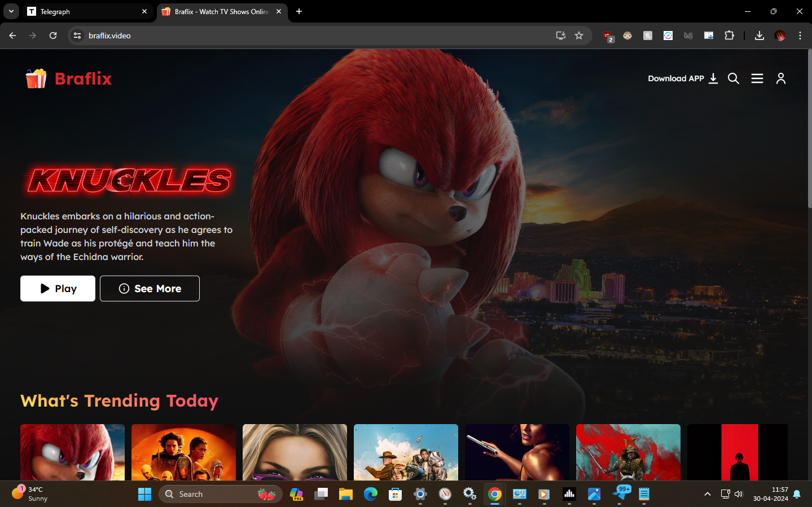Image resolution: width=812 pixels, height=507 pixels.
Task: Open the blonde woman with sunglasses poster
Action: click(x=295, y=452)
